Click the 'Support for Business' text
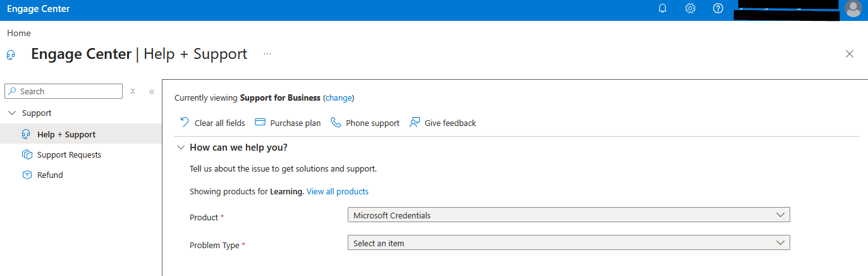Screen dimensions: 868x276 pyautogui.click(x=280, y=98)
